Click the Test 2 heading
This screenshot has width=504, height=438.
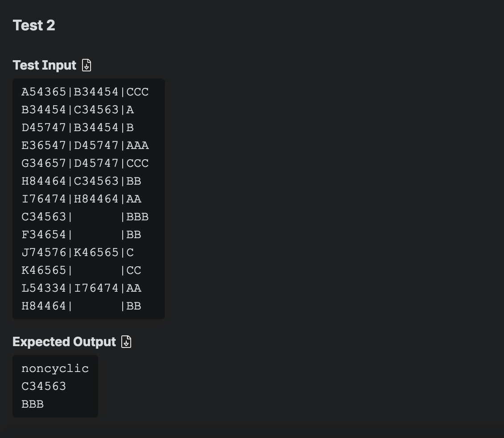tap(34, 25)
